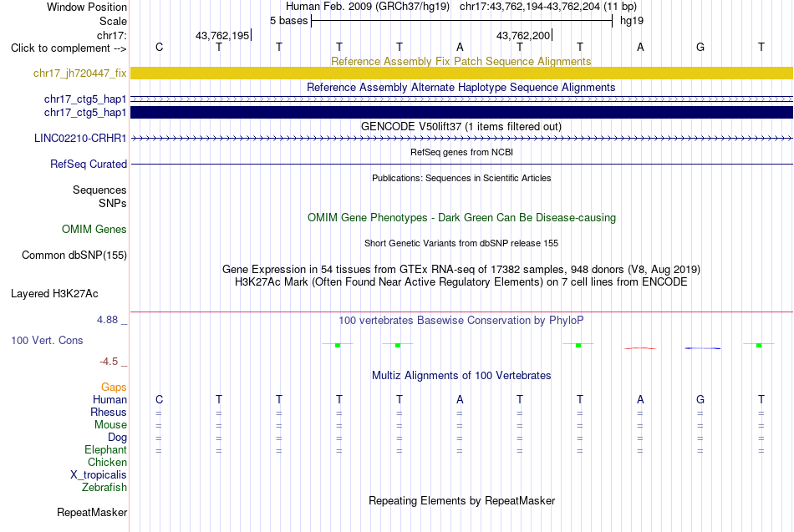Open the H3K27Ac Mark ENCODE track title
The image size is (794, 532).
[x=461, y=282]
